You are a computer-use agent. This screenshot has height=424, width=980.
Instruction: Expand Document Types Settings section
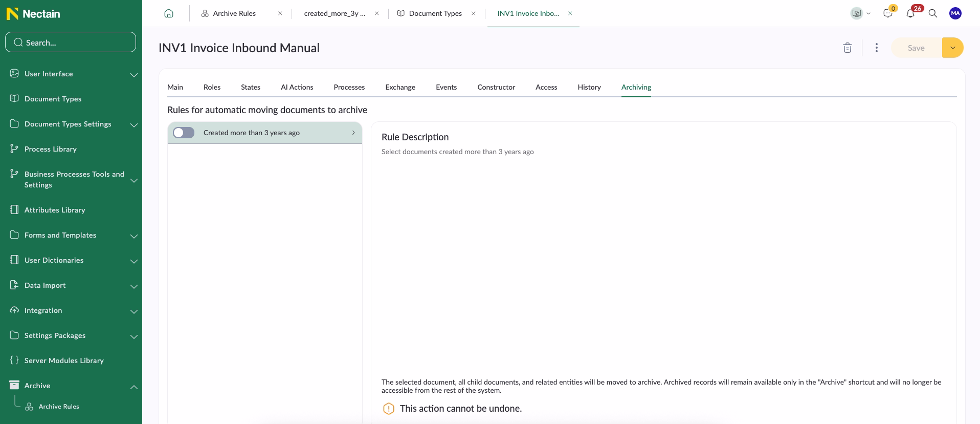pyautogui.click(x=134, y=125)
